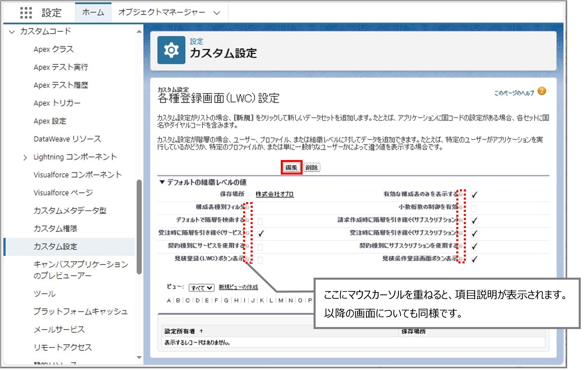
Task: Toggle 契約種別にサービスを使用する checkbox
Action: click(x=260, y=247)
